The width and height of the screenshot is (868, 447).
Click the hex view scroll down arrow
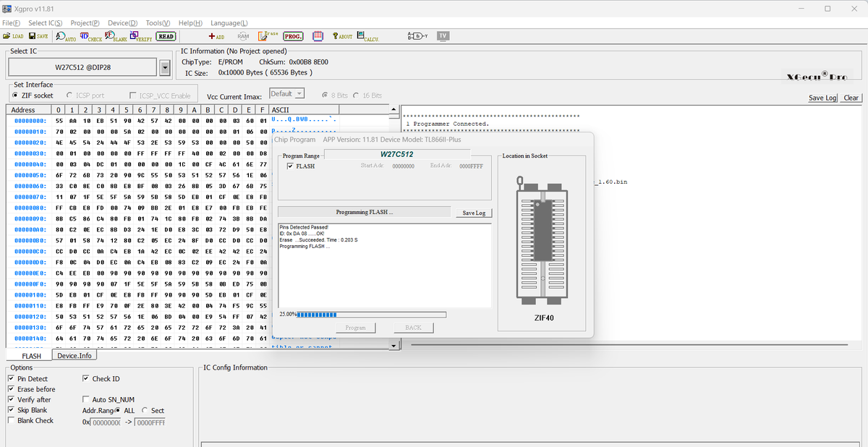(393, 346)
